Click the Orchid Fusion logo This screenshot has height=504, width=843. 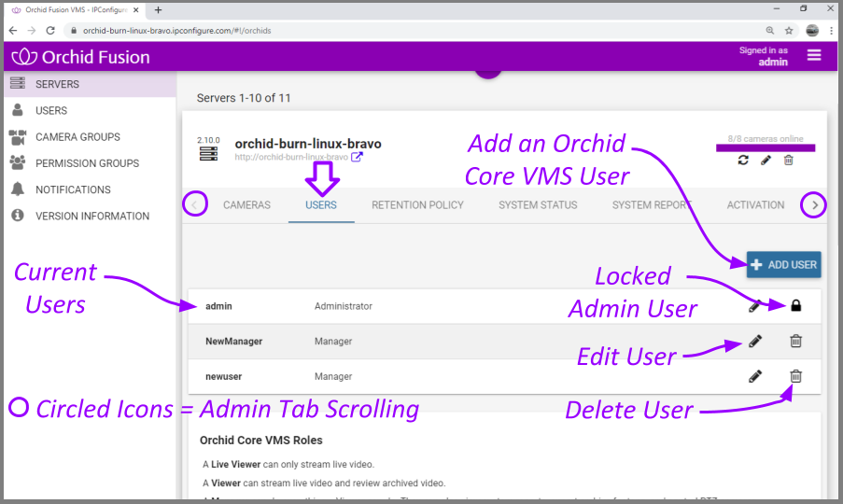(x=80, y=56)
